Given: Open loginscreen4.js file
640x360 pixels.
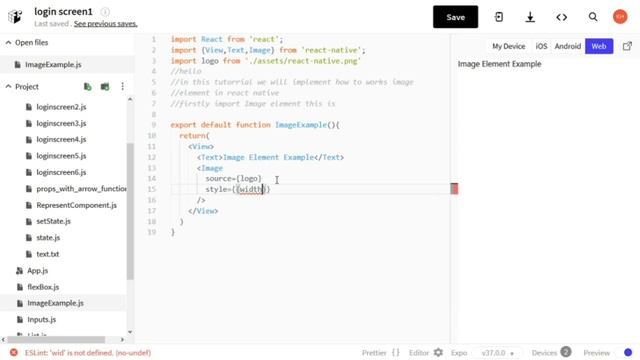Looking at the screenshot, I should [61, 140].
